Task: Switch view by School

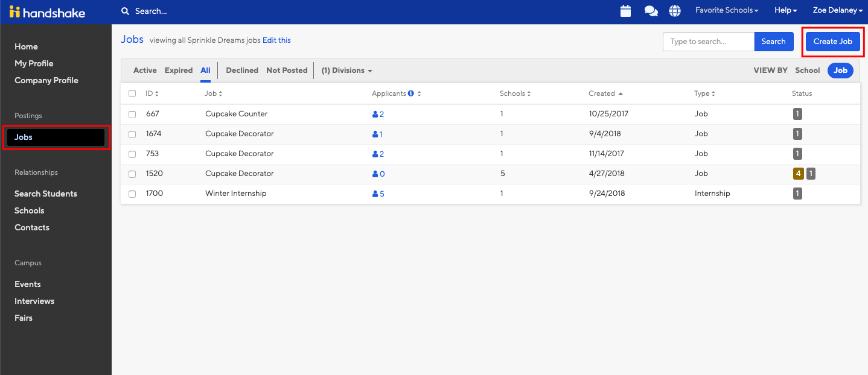Action: click(807, 71)
